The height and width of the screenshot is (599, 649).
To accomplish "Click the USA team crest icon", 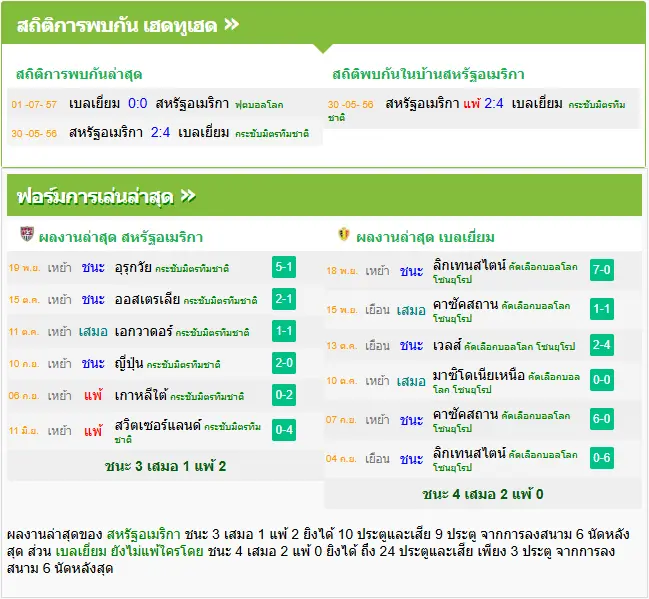I will coord(27,234).
